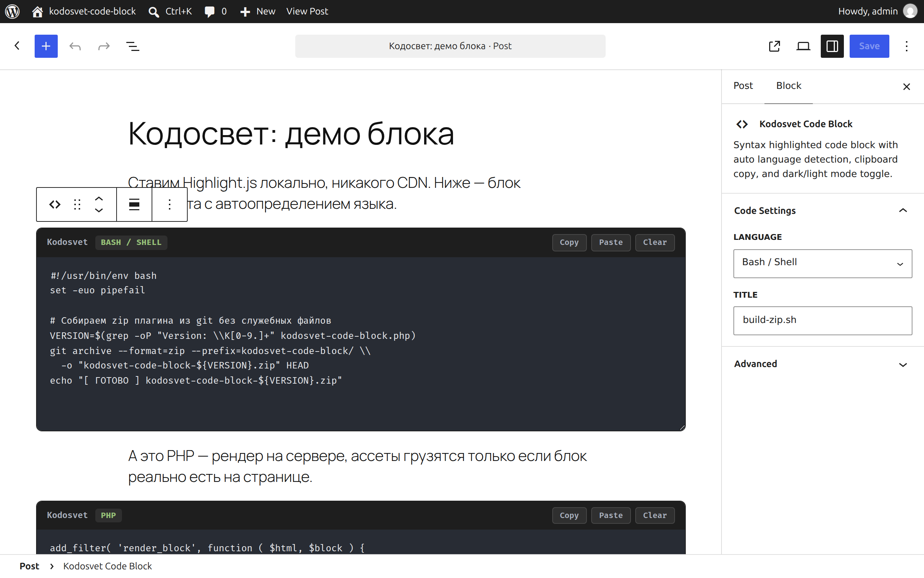Click the post title Кодосвет: демо блока
Screen dimensions: 924x578
tap(291, 133)
